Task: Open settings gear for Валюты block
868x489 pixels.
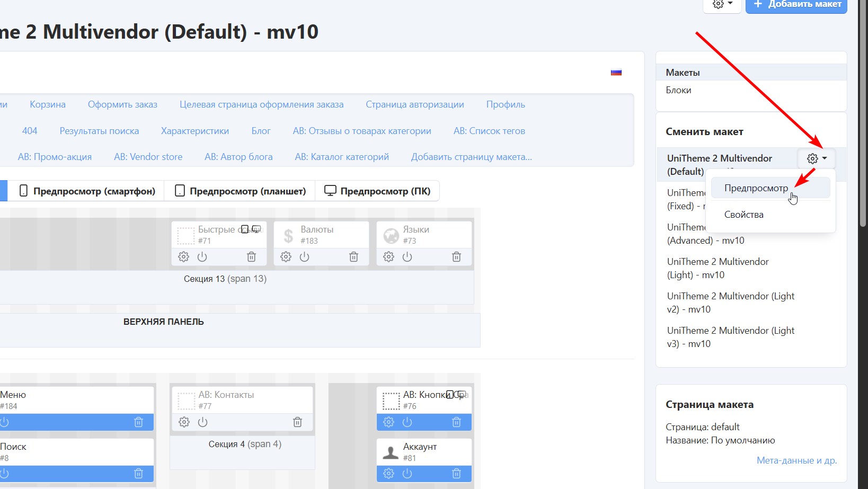Action: 286,257
